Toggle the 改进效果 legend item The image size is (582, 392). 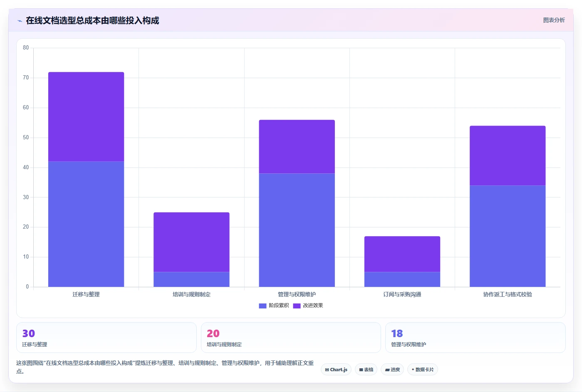(x=308, y=306)
